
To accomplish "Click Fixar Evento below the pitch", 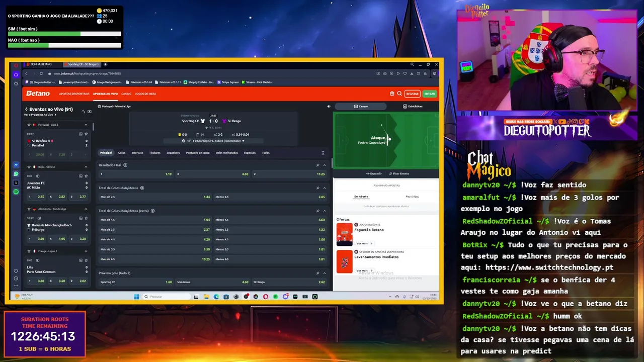I will (x=399, y=173).
